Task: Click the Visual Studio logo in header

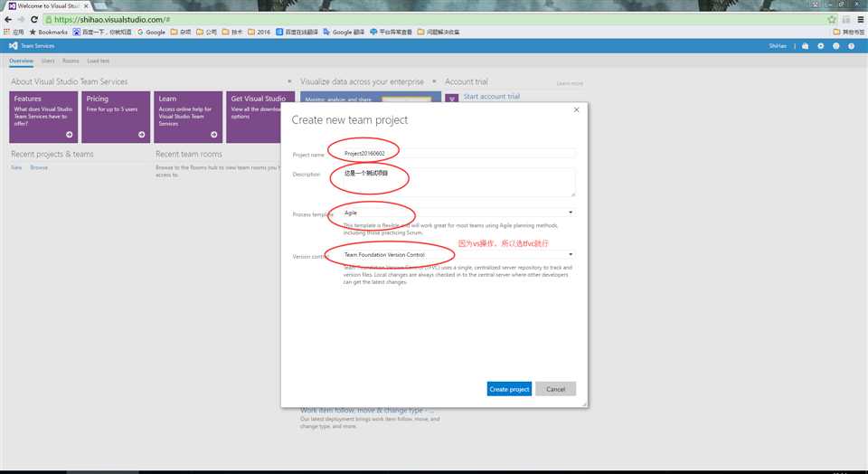Action: click(14, 45)
